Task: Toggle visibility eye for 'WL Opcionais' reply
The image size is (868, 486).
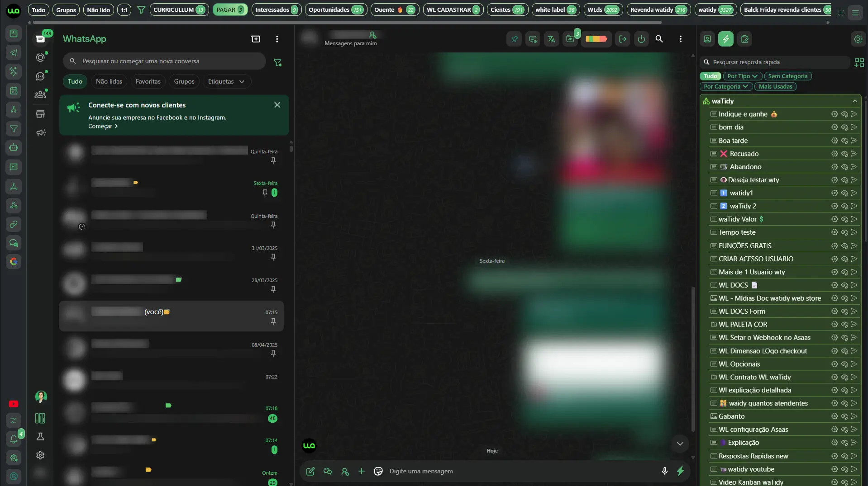Action: pos(844,364)
